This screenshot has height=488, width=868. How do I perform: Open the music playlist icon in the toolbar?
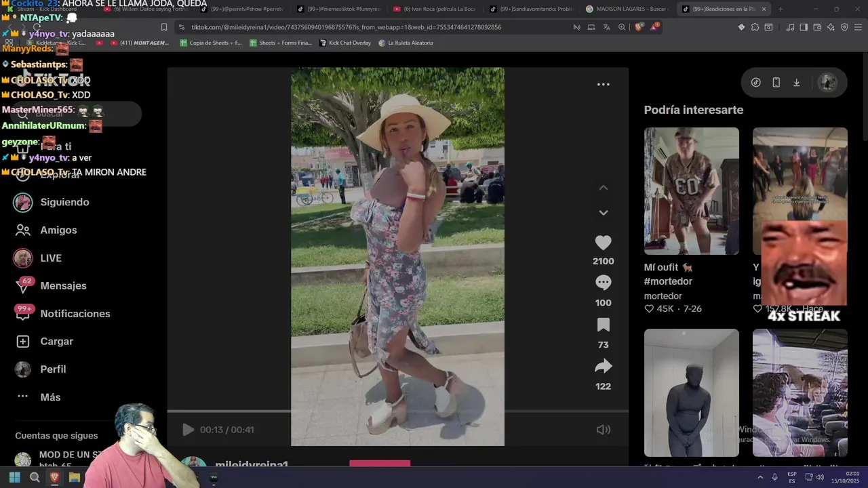[x=790, y=27]
